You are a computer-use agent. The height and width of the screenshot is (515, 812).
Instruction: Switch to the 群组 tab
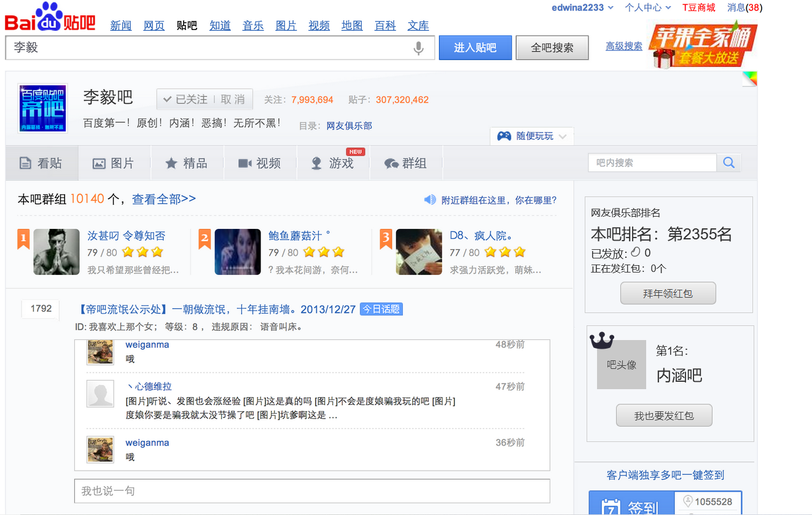tap(406, 163)
